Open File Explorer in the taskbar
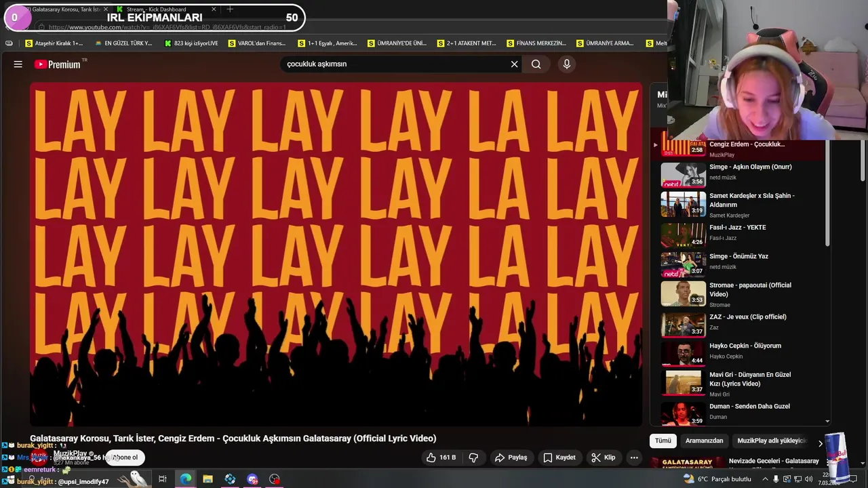The height and width of the screenshot is (488, 868). 208,479
